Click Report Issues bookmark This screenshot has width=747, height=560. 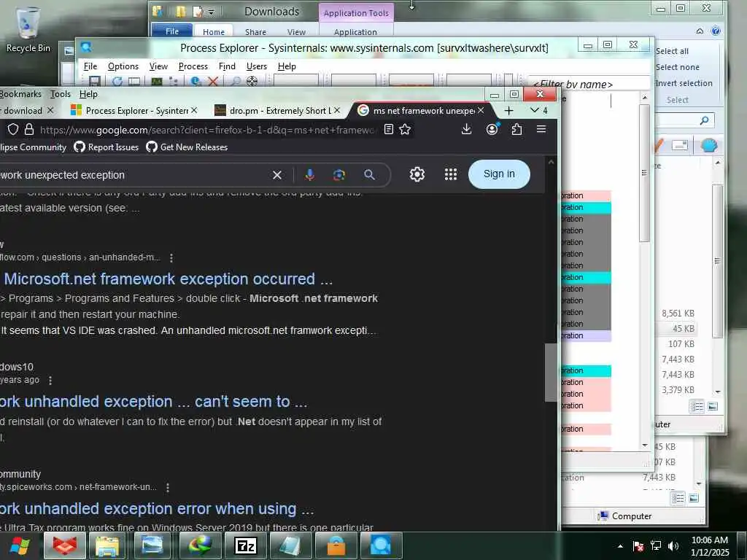click(x=107, y=147)
